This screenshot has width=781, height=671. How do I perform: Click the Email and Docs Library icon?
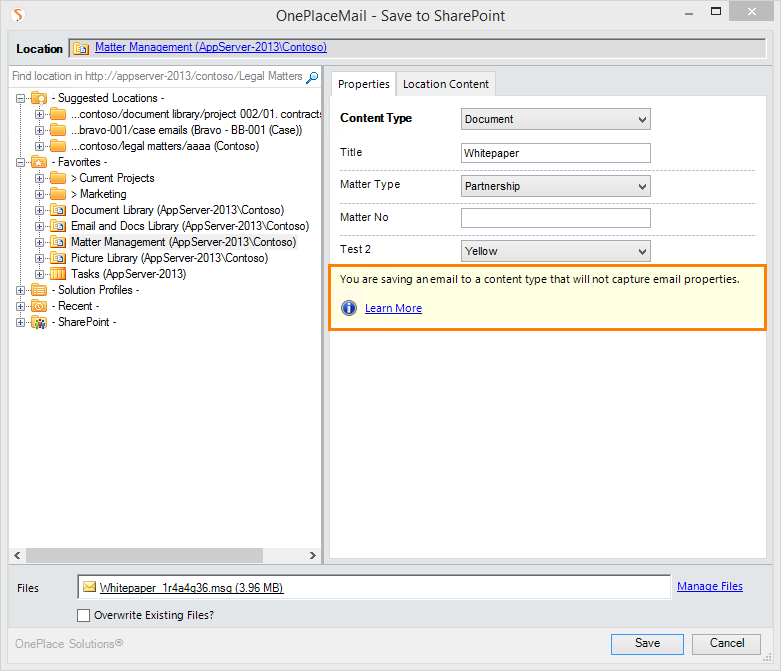tap(58, 226)
